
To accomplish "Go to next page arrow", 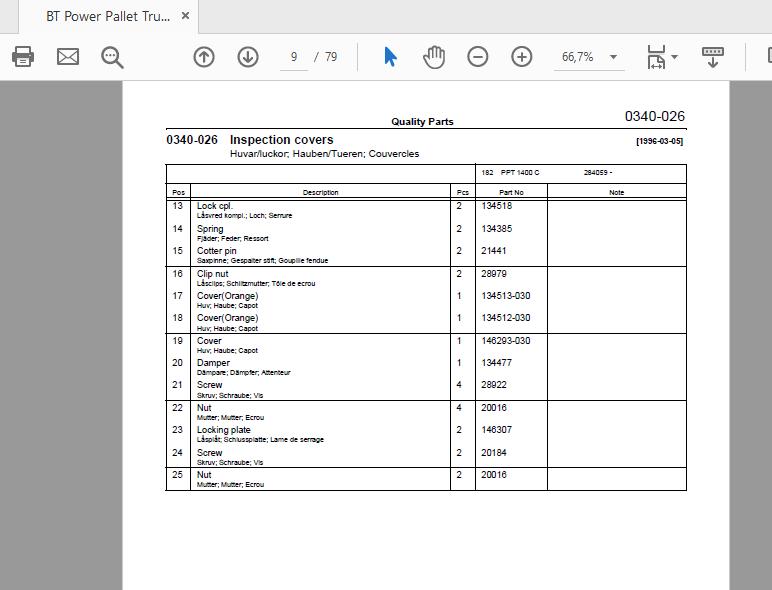I will pos(248,57).
